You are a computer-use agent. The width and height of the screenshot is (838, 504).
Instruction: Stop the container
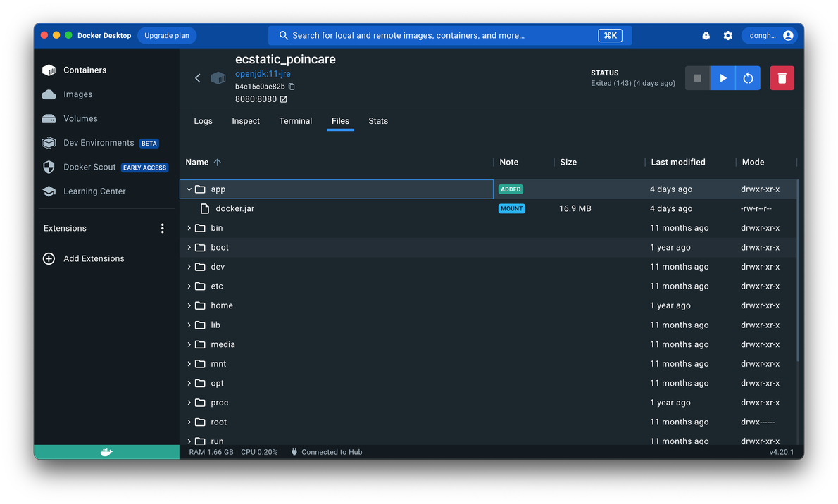tap(697, 78)
